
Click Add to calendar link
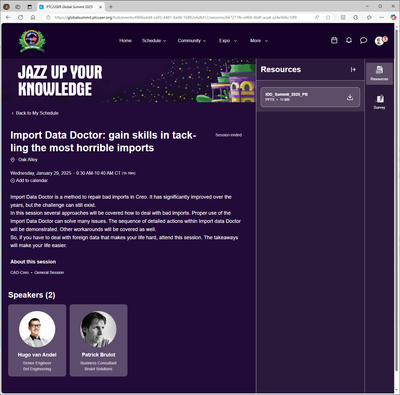point(29,180)
